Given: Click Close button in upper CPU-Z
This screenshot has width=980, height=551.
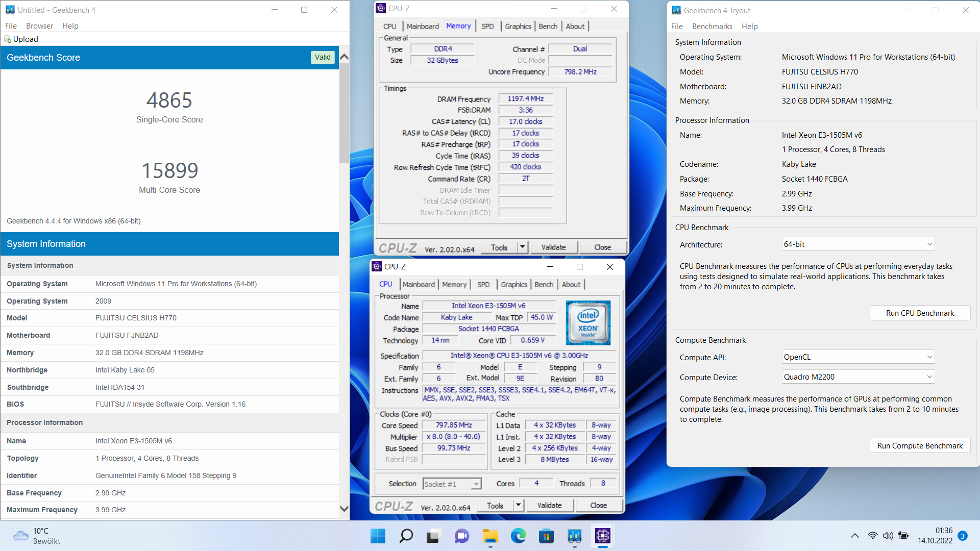Looking at the screenshot, I should pyautogui.click(x=603, y=247).
